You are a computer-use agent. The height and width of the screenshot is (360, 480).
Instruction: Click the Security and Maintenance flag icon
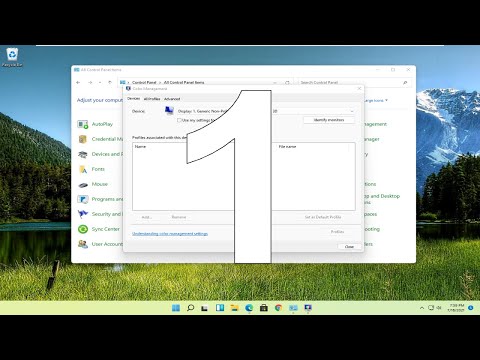tap(83, 214)
